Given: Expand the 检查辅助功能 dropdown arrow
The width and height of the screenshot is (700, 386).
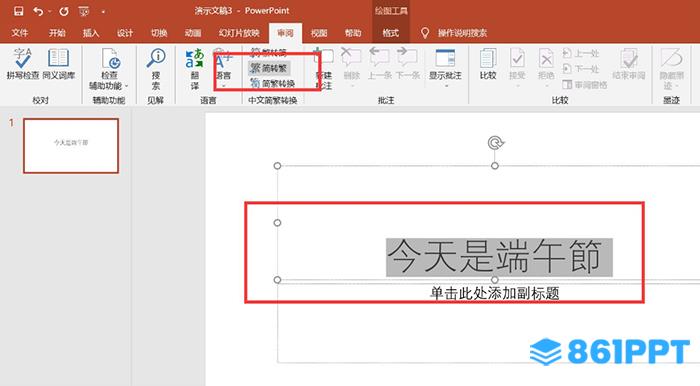Looking at the screenshot, I should pos(126,86).
